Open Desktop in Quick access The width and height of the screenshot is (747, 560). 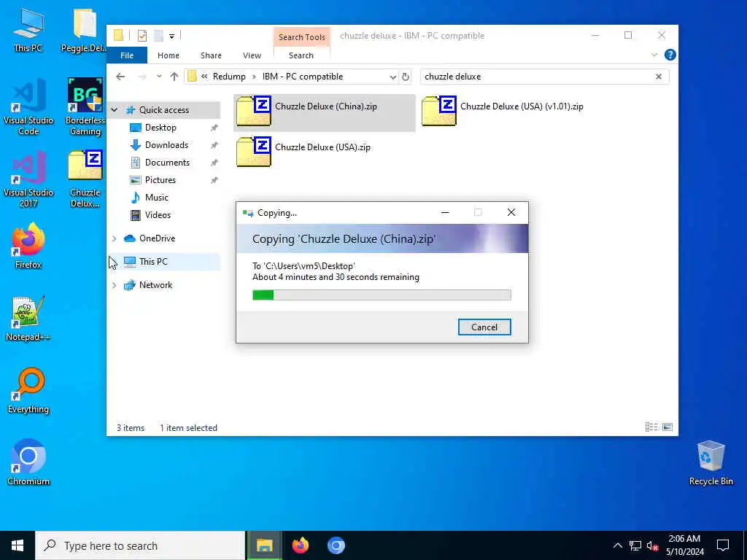[x=160, y=128]
